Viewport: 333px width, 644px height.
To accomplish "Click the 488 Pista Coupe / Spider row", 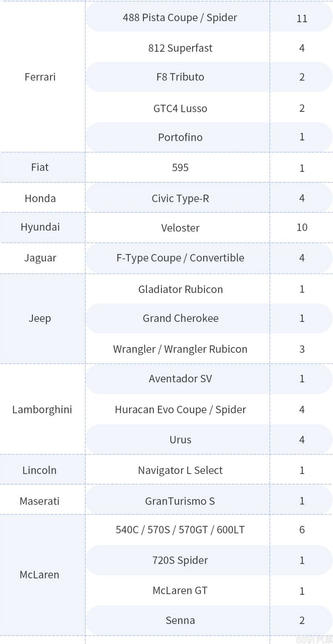I will tap(180, 18).
